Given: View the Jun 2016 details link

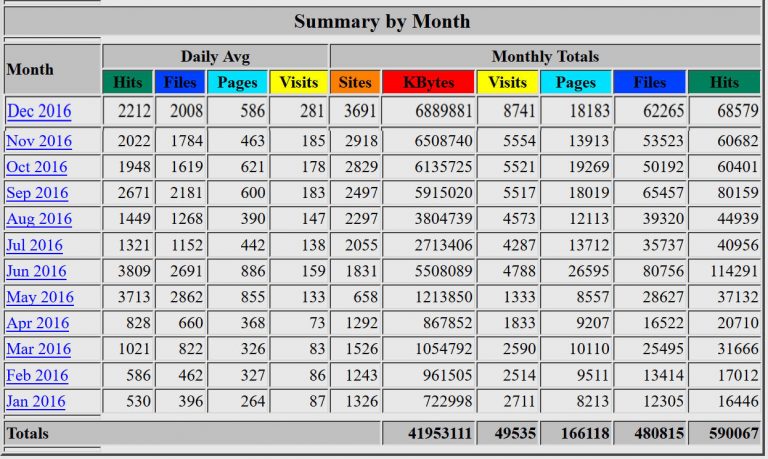Looking at the screenshot, I should point(36,271).
